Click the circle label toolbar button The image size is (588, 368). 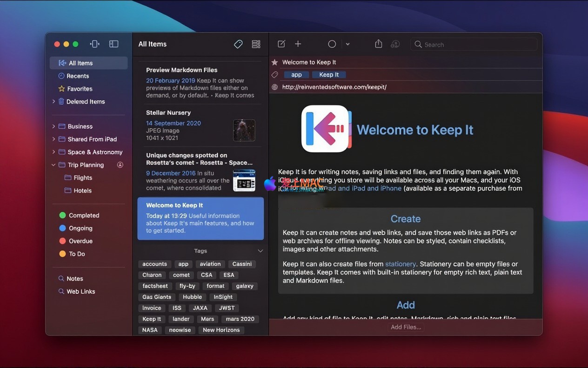332,44
